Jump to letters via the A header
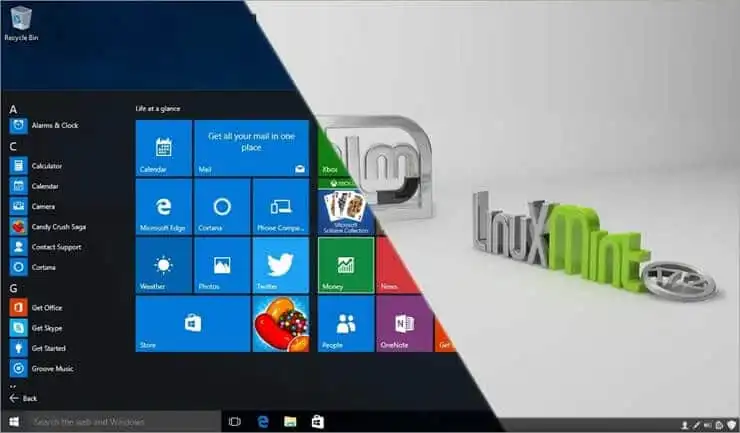This screenshot has width=740, height=433. click(x=13, y=110)
